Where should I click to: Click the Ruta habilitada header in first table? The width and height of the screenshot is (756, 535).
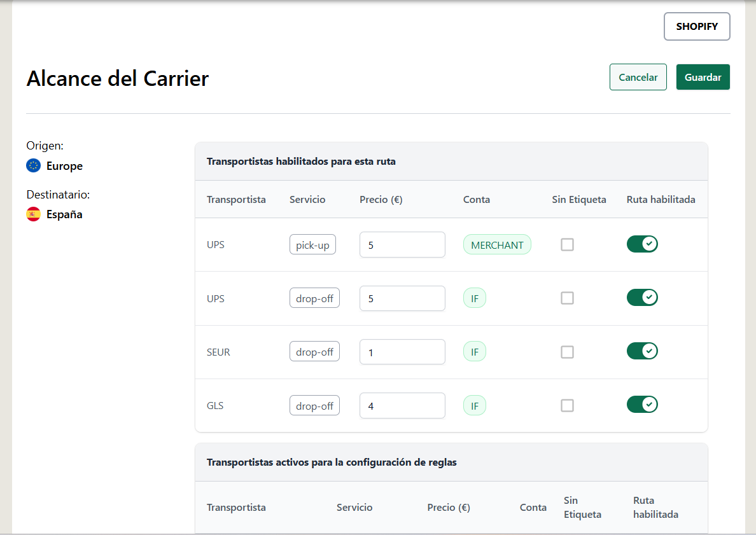[x=661, y=200]
